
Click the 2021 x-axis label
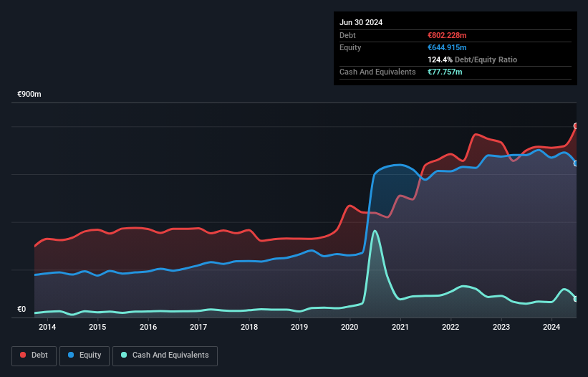click(x=400, y=327)
